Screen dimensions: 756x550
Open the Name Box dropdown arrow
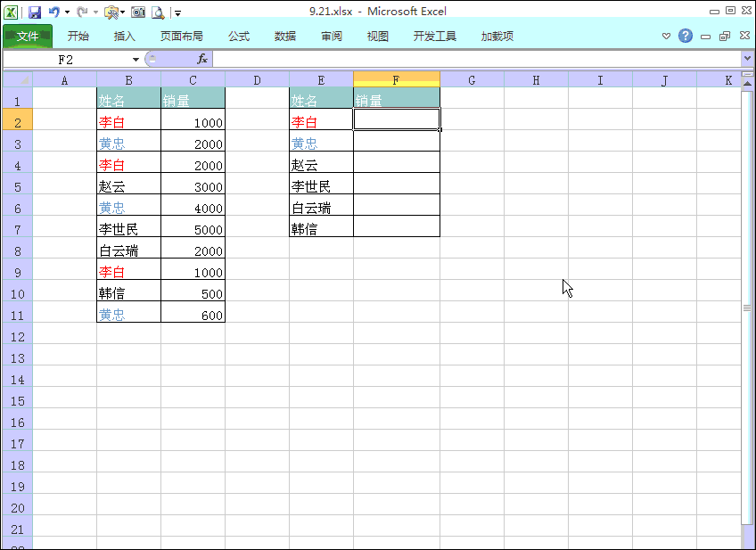[136, 60]
